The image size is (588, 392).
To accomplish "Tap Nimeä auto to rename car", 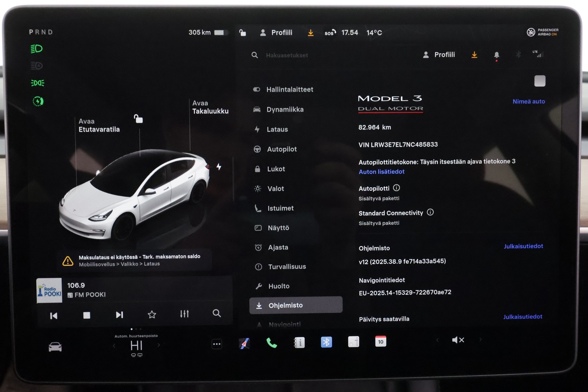I will [x=529, y=102].
